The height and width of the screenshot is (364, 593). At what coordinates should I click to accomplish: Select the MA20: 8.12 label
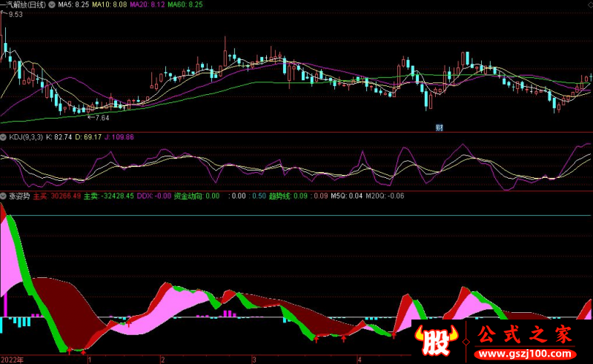[148, 5]
